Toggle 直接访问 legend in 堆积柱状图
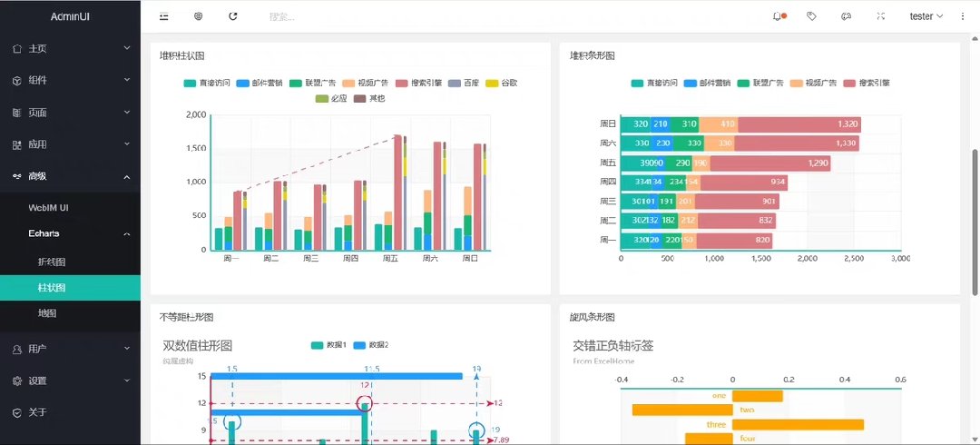Screen dimensions: 980x445 coord(207,83)
